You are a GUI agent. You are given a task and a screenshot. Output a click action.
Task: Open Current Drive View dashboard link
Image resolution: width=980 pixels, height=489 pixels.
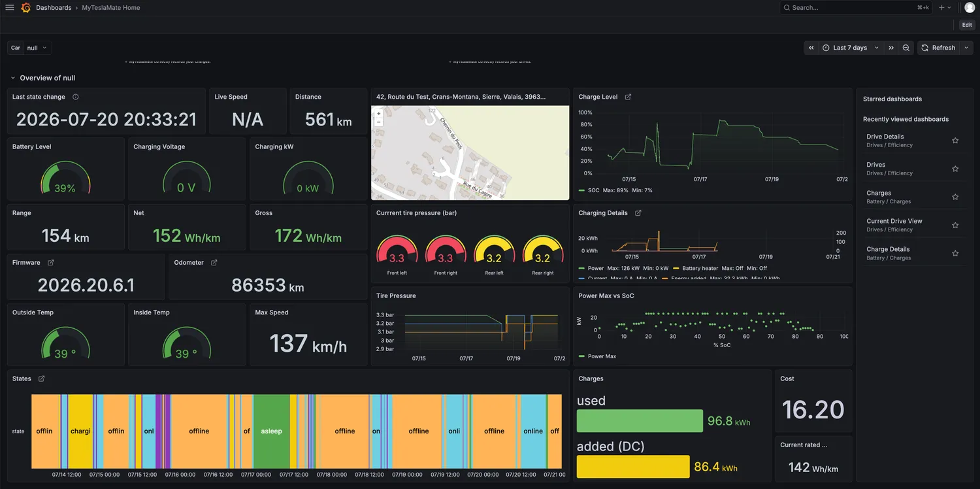(x=894, y=221)
